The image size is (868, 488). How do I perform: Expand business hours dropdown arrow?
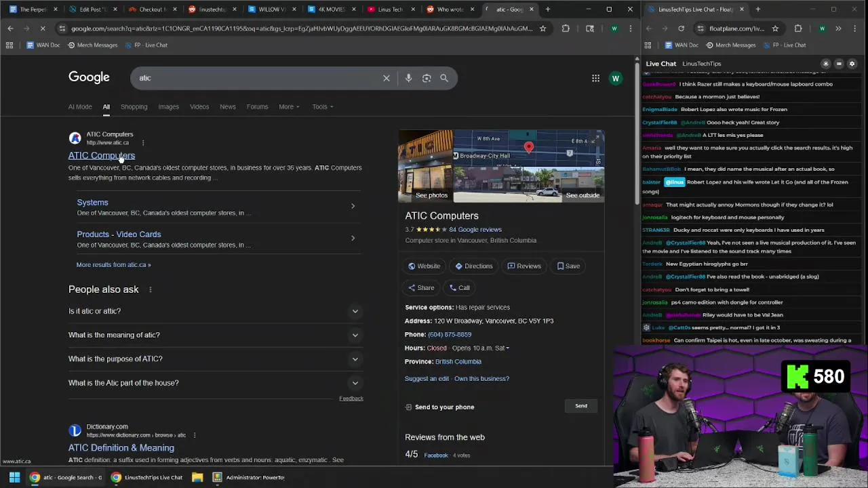(x=507, y=348)
